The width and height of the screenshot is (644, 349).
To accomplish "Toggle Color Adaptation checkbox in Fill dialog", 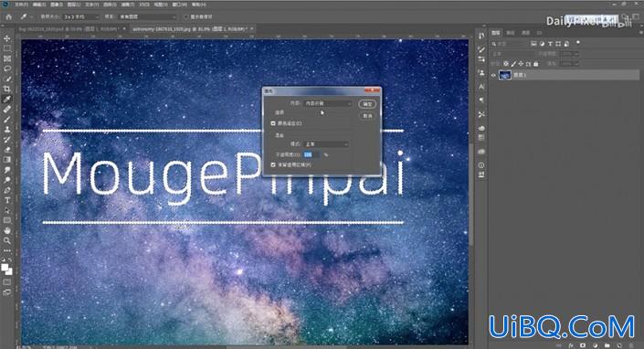I will 273,123.
